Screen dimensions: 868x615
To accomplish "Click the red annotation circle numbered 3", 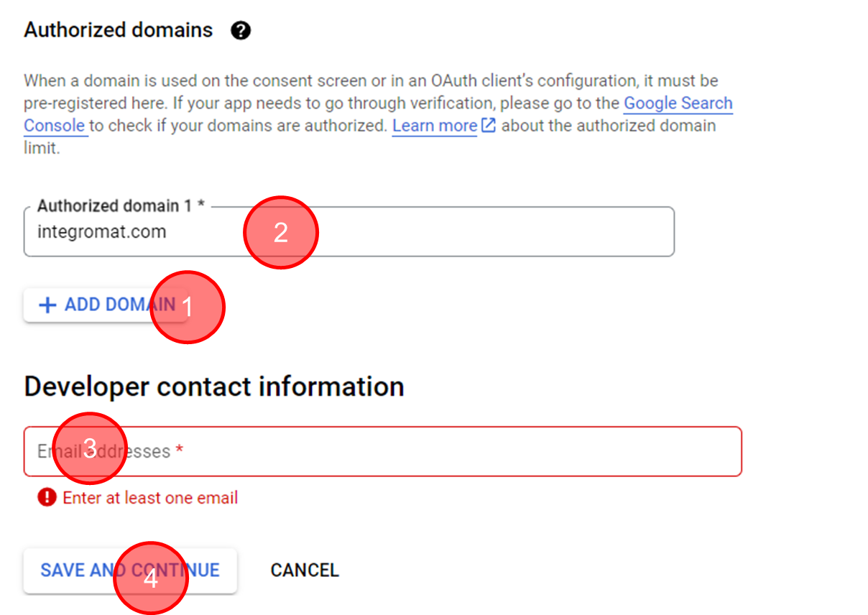I will (x=90, y=448).
